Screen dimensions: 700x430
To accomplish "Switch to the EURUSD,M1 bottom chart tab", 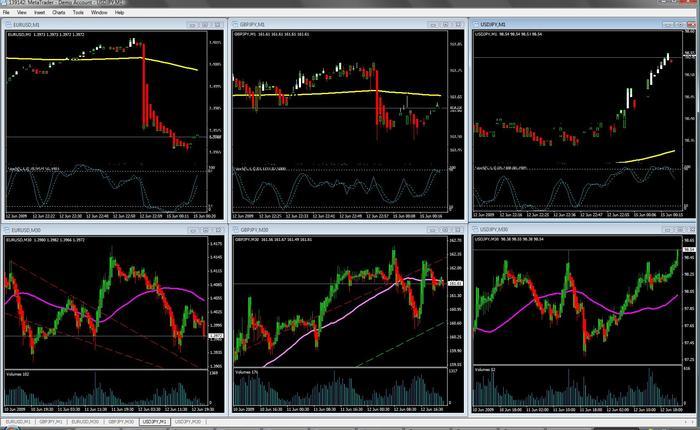I will coord(18,422).
